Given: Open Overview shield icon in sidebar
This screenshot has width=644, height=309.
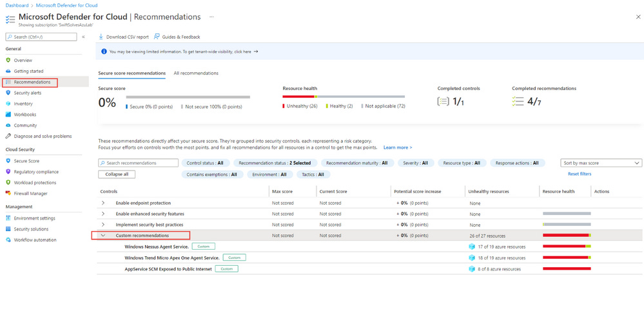Looking at the screenshot, I should point(8,61).
